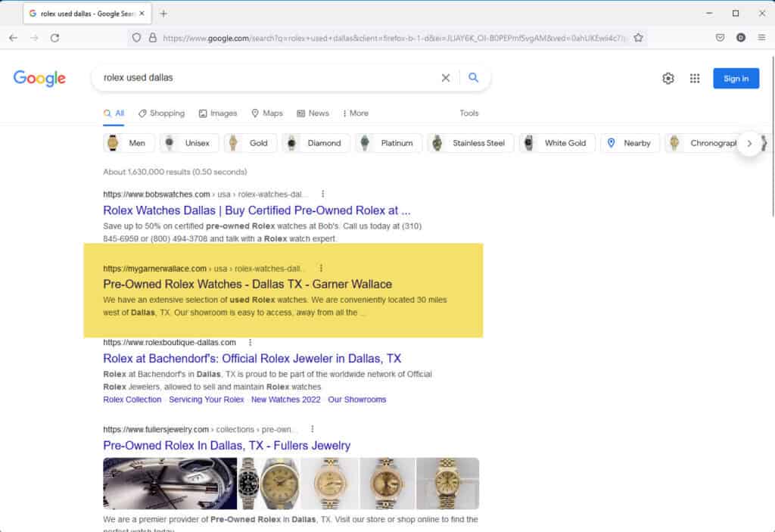775x532 pixels.
Task: Close the rolex used dallas tab
Action: (142, 14)
